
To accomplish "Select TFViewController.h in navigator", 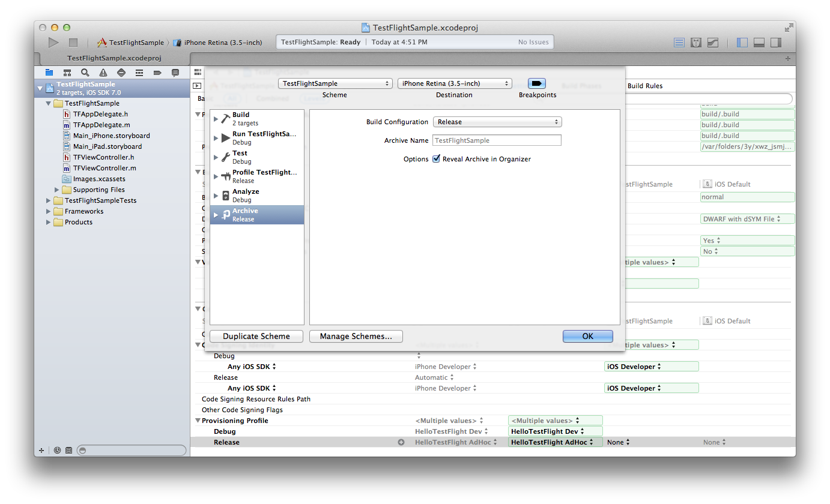I will [98, 157].
